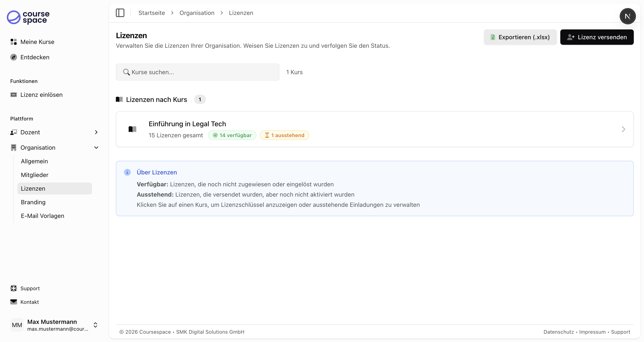The image size is (644, 342).
Task: Open Meine Kurse grid icon
Action: point(13,42)
